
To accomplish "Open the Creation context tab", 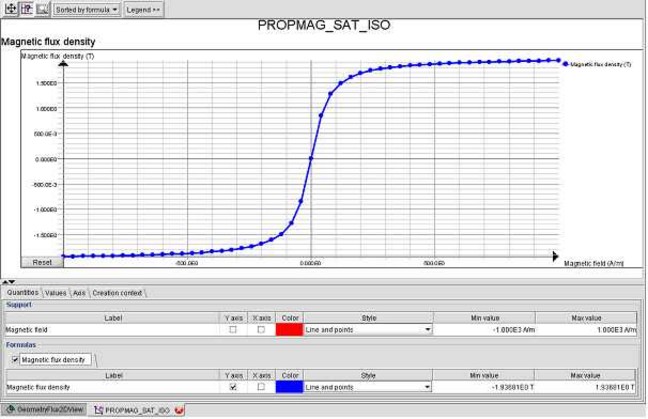I will click(118, 293).
